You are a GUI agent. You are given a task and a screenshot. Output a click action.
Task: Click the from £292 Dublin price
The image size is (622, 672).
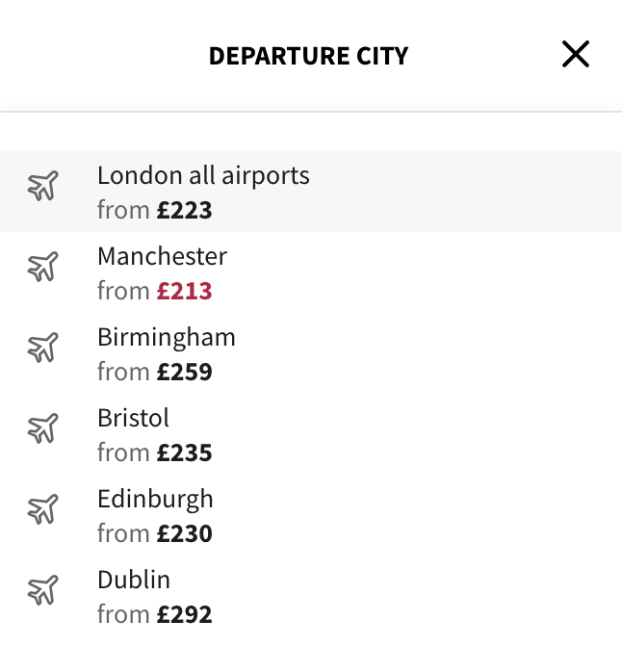tap(155, 614)
